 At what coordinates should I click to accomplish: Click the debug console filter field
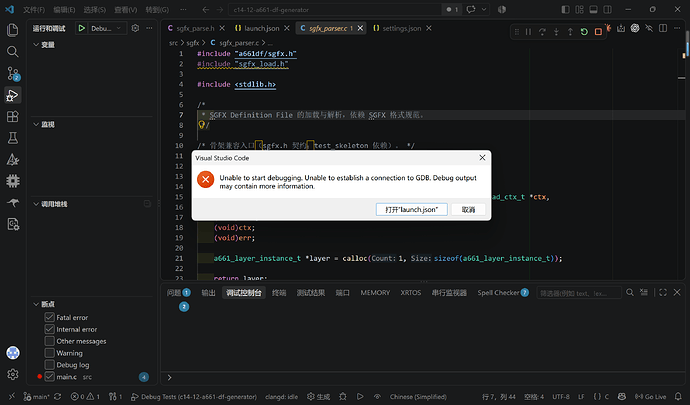(x=579, y=293)
